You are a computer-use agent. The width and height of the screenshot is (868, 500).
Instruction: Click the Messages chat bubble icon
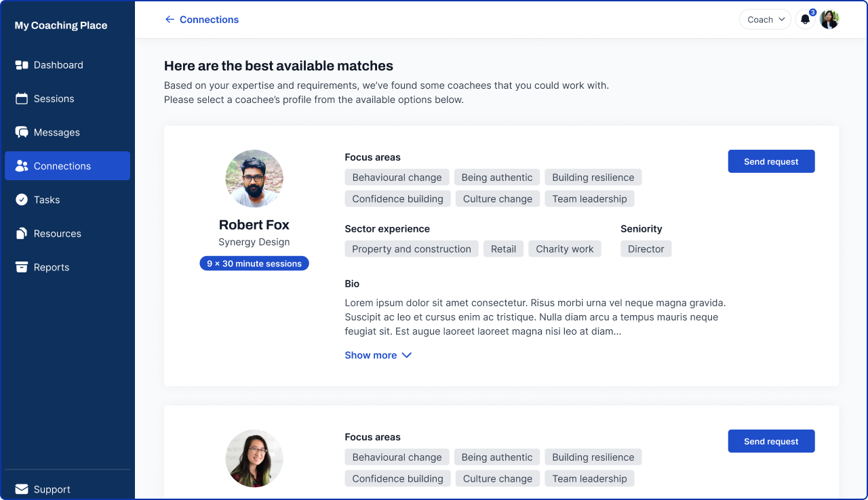(22, 132)
